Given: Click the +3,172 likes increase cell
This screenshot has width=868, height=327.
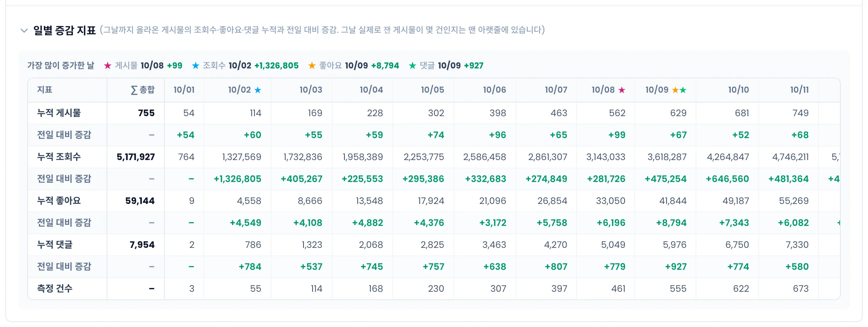Looking at the screenshot, I should pos(493,223).
